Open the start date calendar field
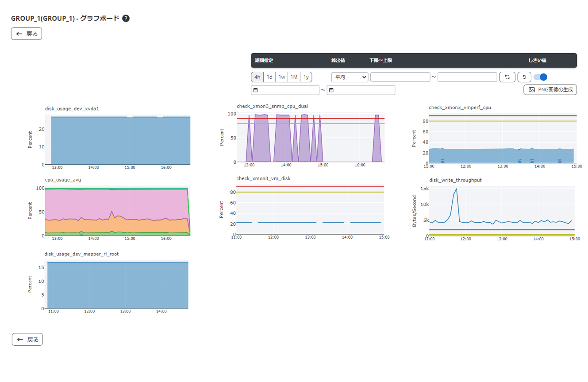 [285, 90]
